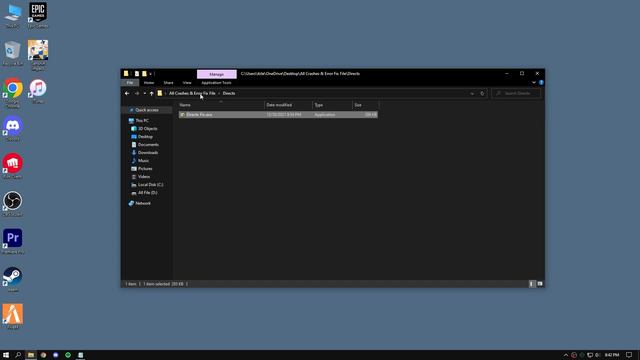Image resolution: width=640 pixels, height=360 pixels.
Task: Open the View ribbon tab
Action: [187, 82]
